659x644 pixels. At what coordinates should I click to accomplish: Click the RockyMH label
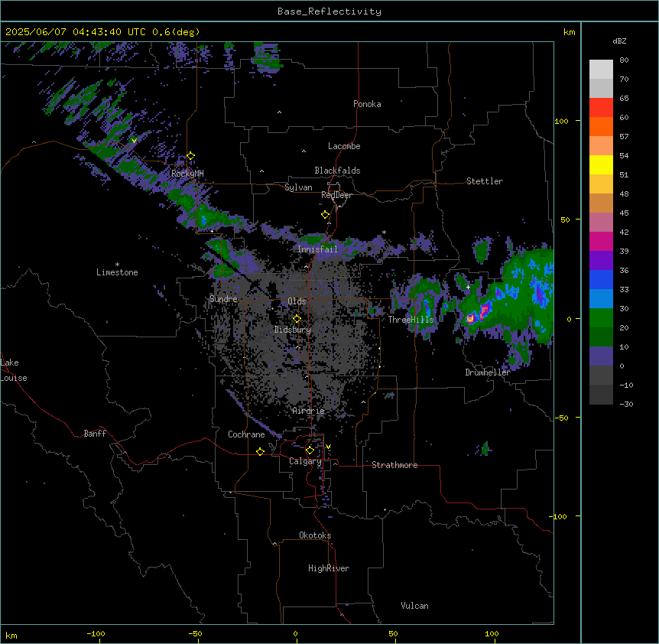coord(187,174)
